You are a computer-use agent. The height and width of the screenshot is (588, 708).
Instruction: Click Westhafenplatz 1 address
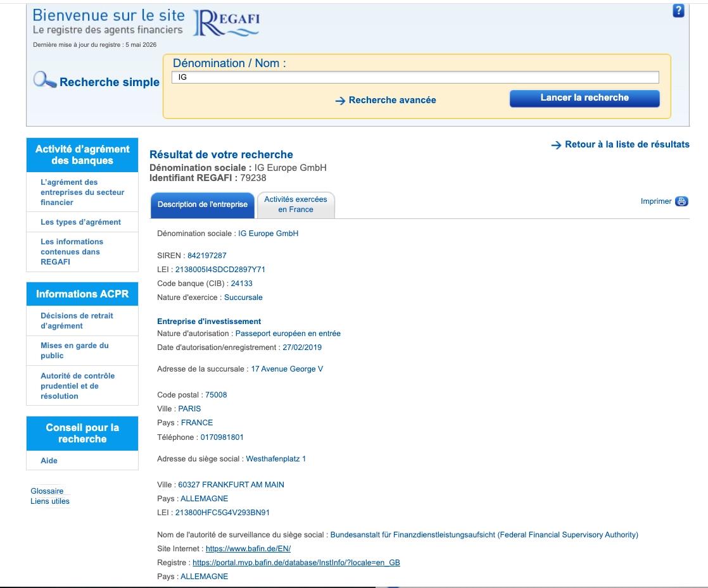coord(275,459)
